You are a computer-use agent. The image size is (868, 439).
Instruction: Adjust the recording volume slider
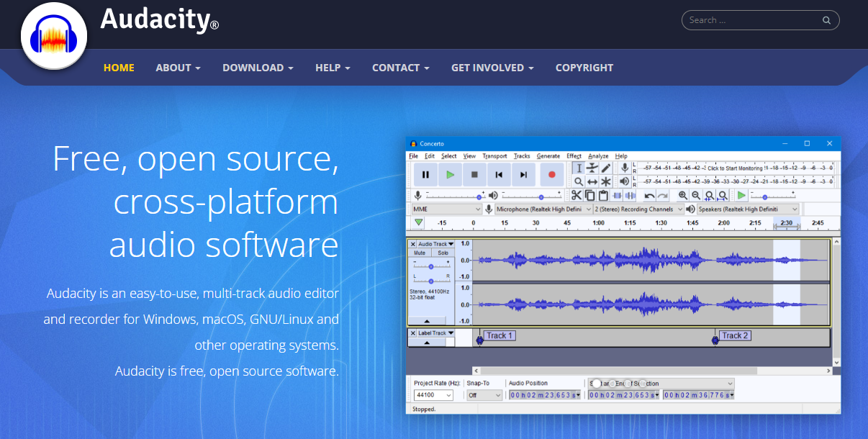point(456,195)
